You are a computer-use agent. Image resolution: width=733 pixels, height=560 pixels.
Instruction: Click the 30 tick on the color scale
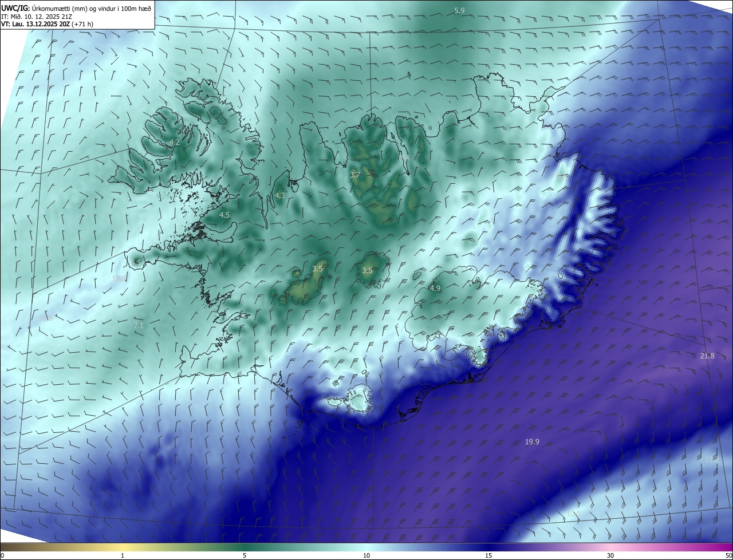coord(610,555)
